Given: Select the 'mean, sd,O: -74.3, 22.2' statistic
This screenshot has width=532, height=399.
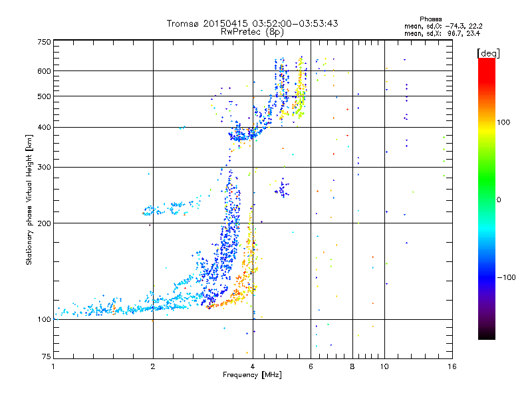Looking at the screenshot, I should [x=443, y=26].
